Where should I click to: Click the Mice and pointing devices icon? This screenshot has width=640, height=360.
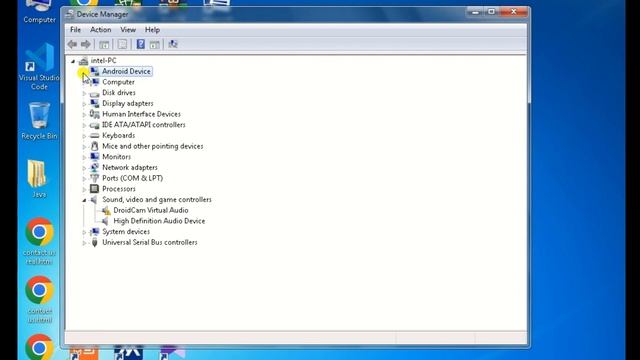(x=94, y=146)
